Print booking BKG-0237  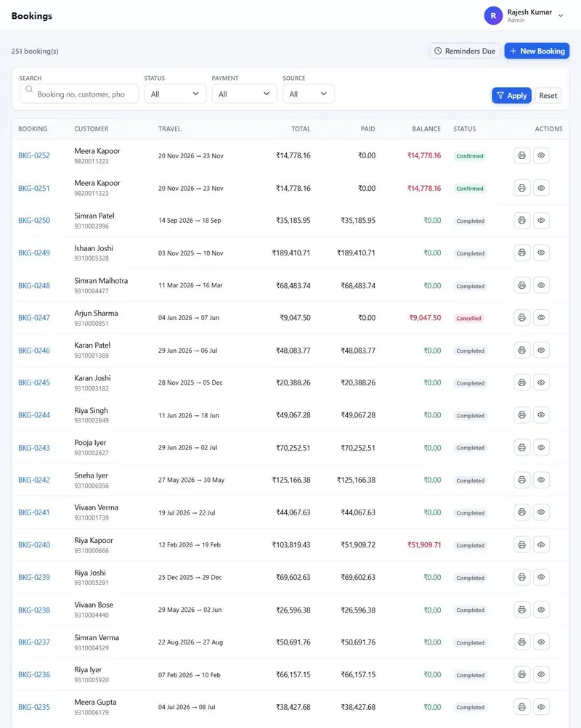pos(521,642)
